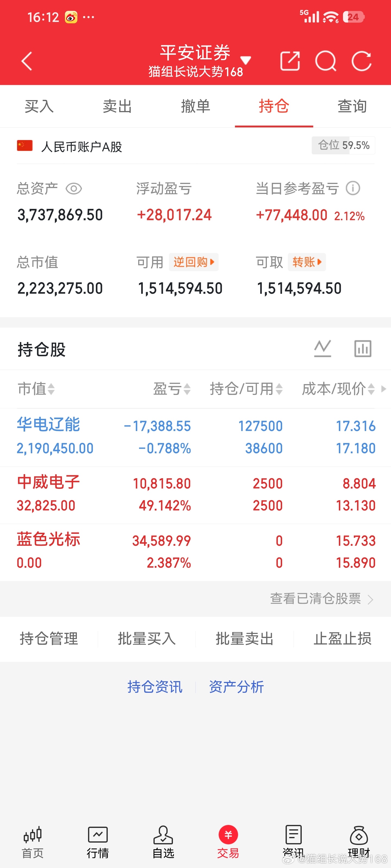Toggle total assets visibility eye icon
391x868 pixels.
74,188
